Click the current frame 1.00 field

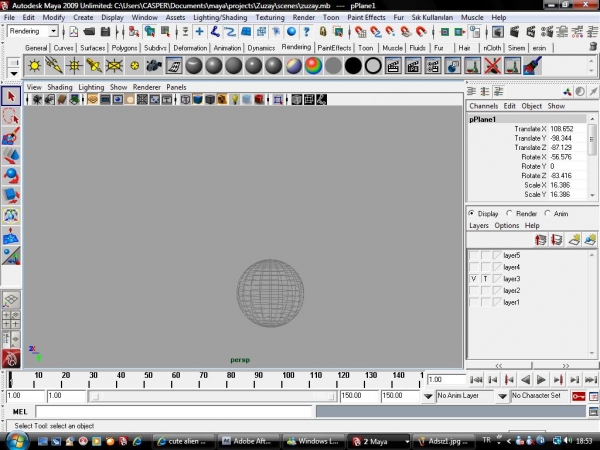point(446,380)
